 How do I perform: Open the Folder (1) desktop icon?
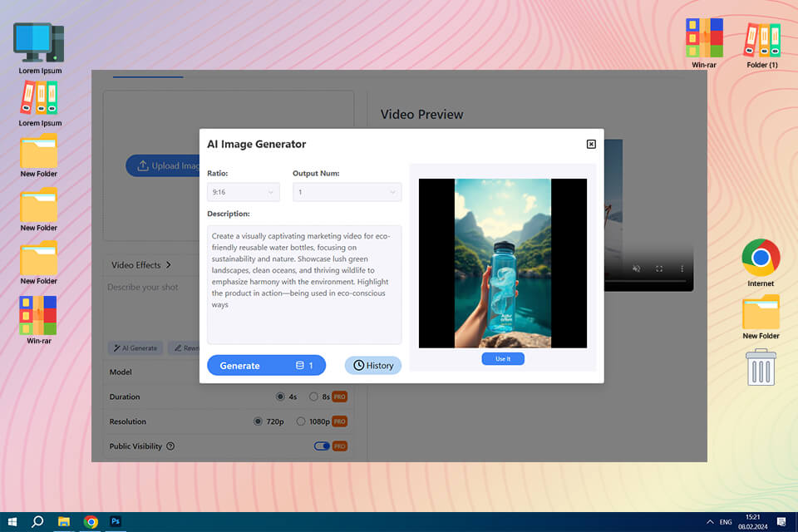(762, 45)
